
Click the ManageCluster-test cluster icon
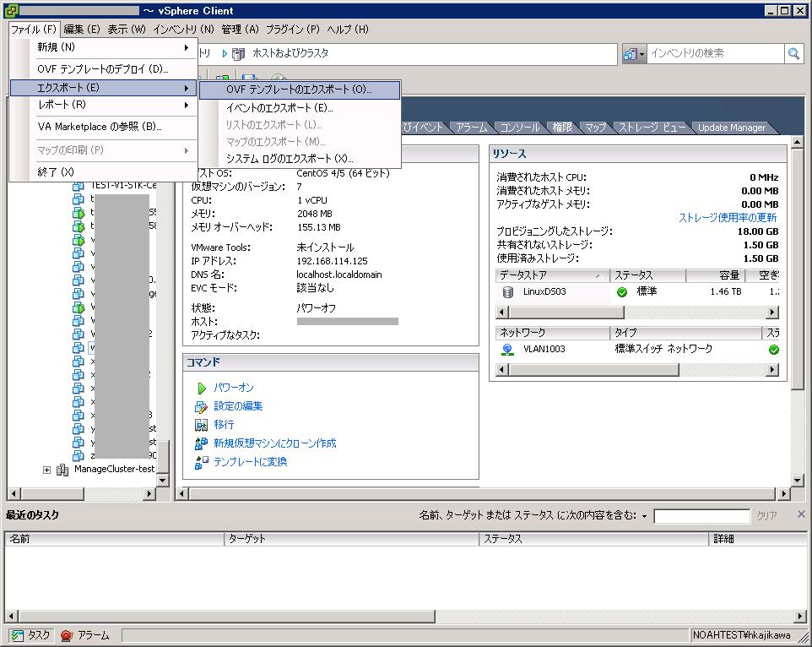[62, 470]
